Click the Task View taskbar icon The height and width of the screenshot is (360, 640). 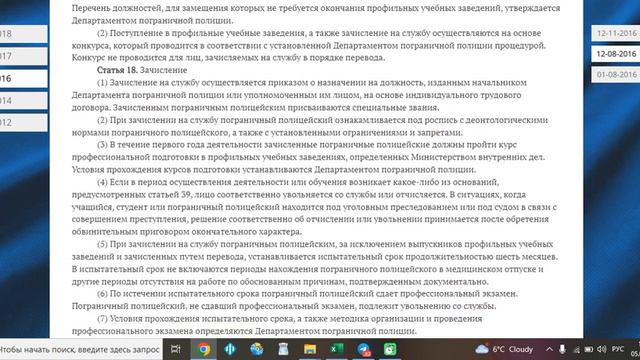[x=176, y=349]
